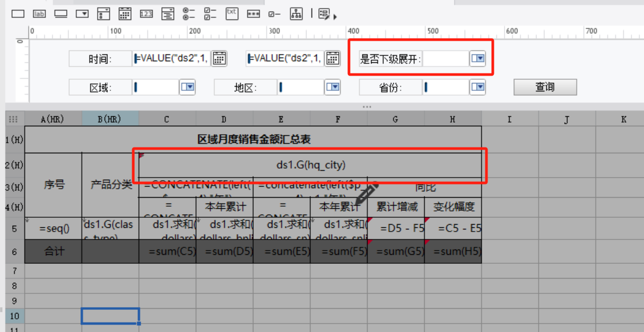
Task: Select the =seq() cell
Action: (53, 228)
